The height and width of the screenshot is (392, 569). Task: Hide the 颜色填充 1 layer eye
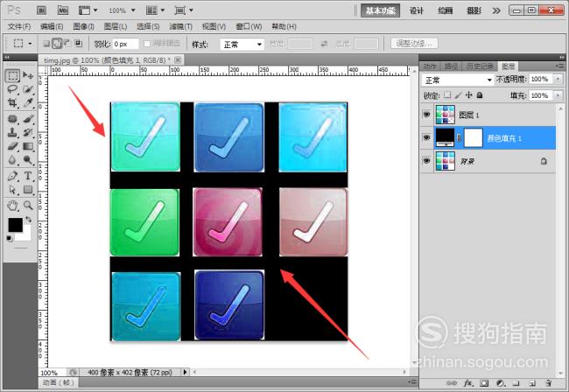pos(427,137)
